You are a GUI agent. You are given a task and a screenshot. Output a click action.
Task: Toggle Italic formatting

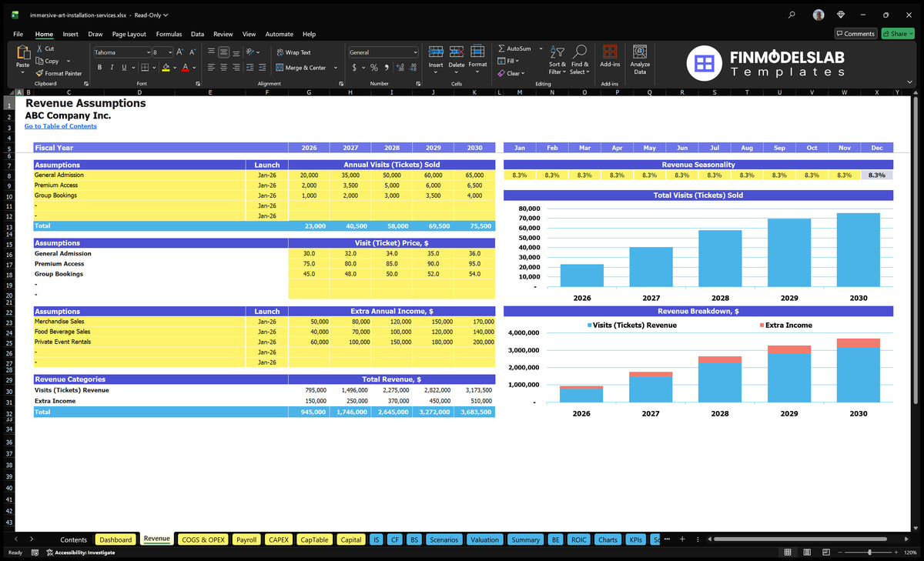tap(111, 68)
